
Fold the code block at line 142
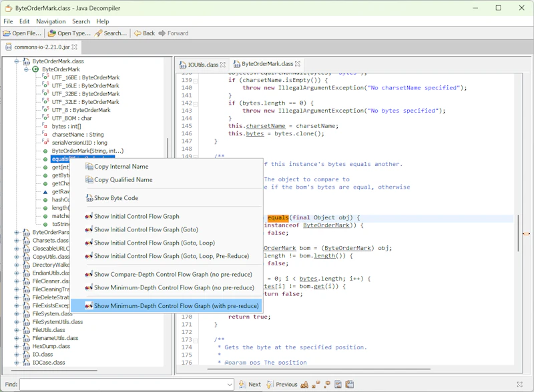click(x=196, y=104)
